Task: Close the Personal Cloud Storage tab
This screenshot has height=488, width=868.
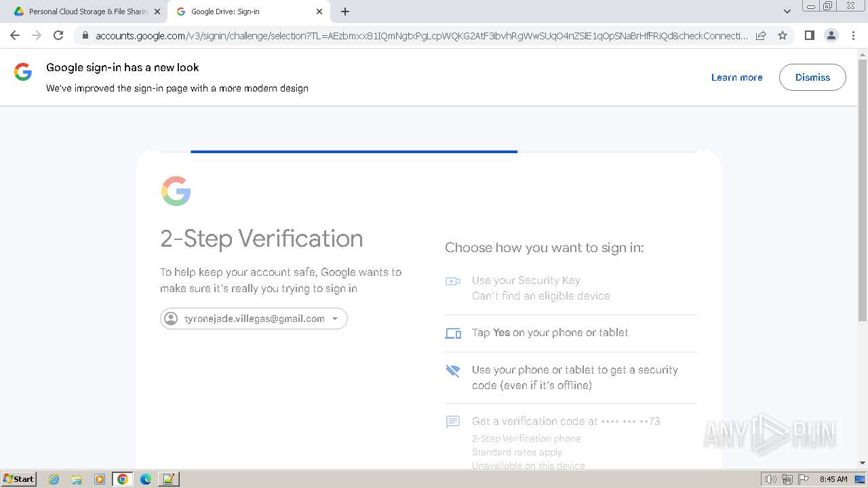Action: (157, 12)
